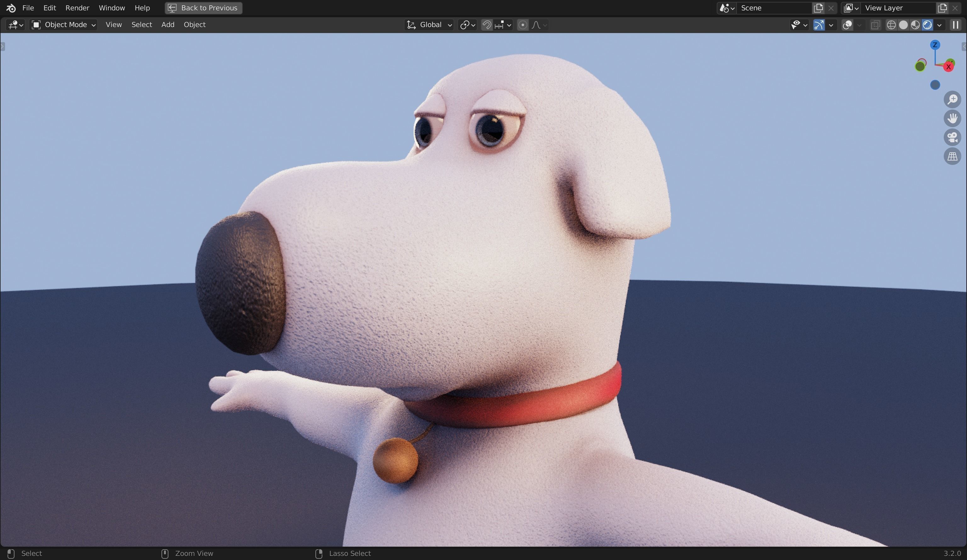Open the snap increment options dropdown
This screenshot has height=560, width=967.
click(x=503, y=25)
